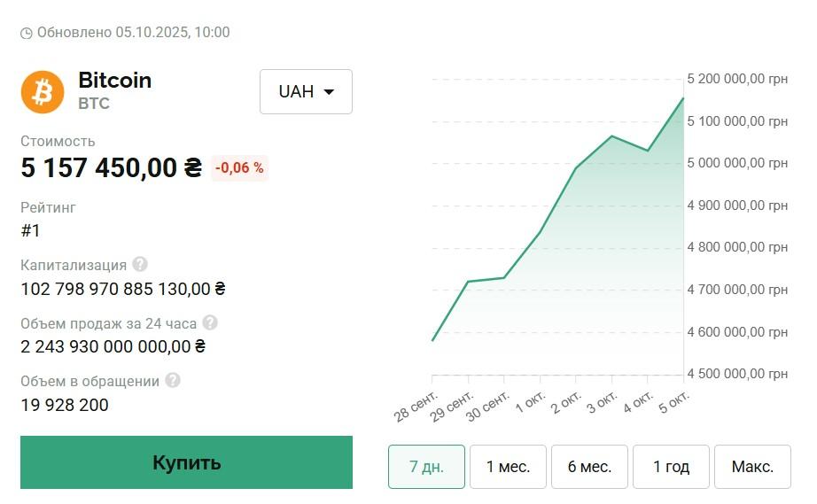Click the 5 окт. date label on chart axis
The height and width of the screenshot is (504, 817).
(x=674, y=402)
